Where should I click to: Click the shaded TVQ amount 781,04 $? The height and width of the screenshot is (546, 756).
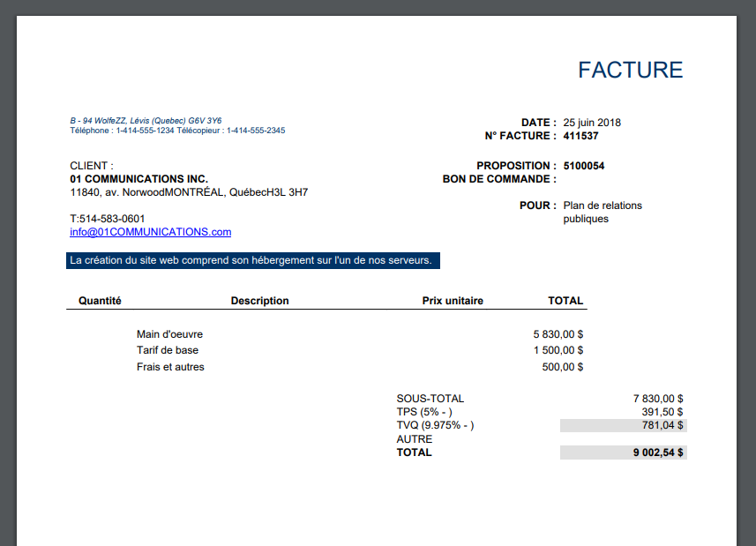[662, 425]
